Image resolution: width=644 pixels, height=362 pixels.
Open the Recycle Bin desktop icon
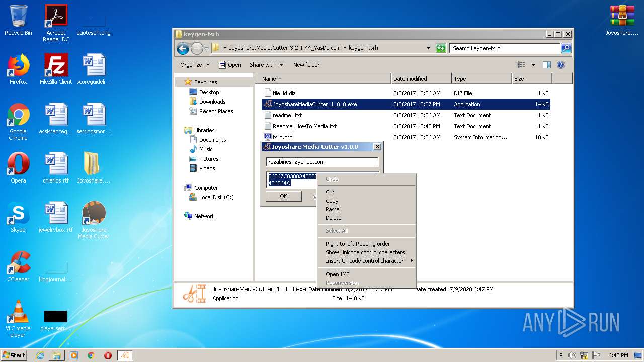pyautogui.click(x=18, y=20)
